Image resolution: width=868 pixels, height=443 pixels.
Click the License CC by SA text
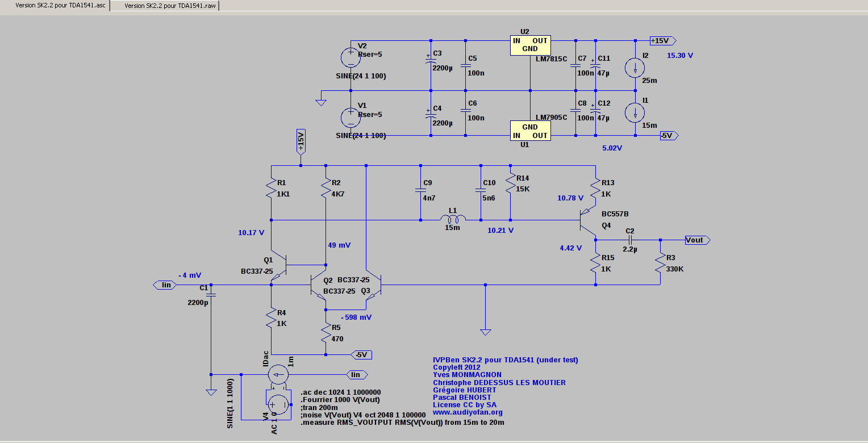pyautogui.click(x=465, y=404)
